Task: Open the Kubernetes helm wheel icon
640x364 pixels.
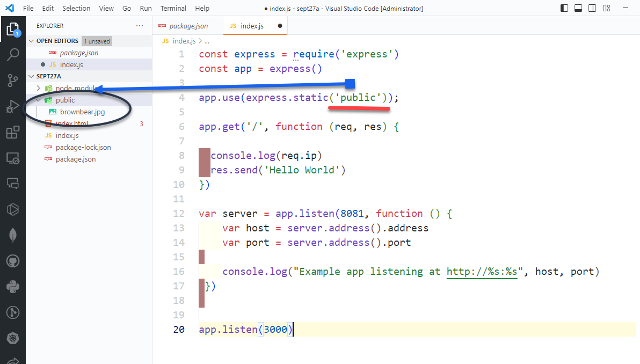Action: (x=13, y=338)
